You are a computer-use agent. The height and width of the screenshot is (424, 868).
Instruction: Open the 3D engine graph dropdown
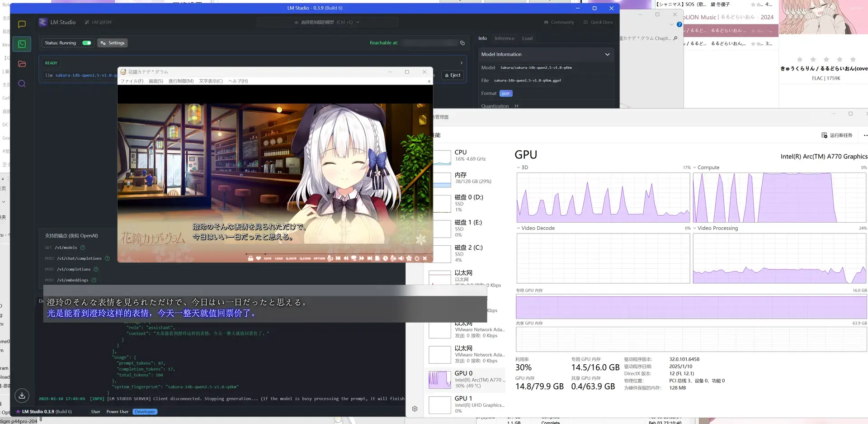click(x=519, y=167)
